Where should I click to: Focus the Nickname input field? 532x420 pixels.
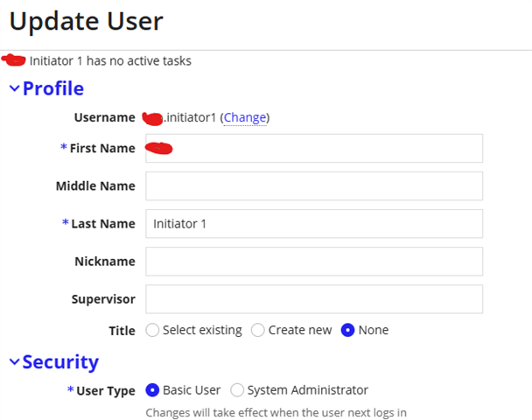314,262
